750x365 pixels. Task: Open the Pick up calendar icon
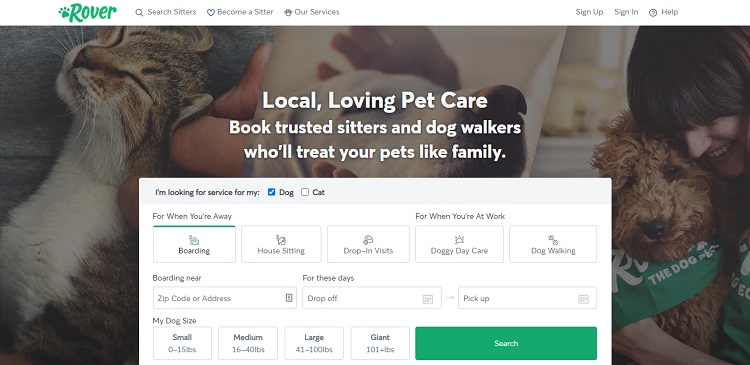[583, 299]
